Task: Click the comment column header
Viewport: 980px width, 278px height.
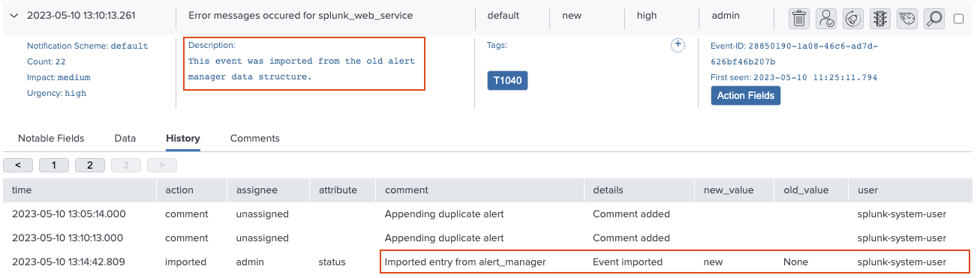Action: click(x=479, y=190)
